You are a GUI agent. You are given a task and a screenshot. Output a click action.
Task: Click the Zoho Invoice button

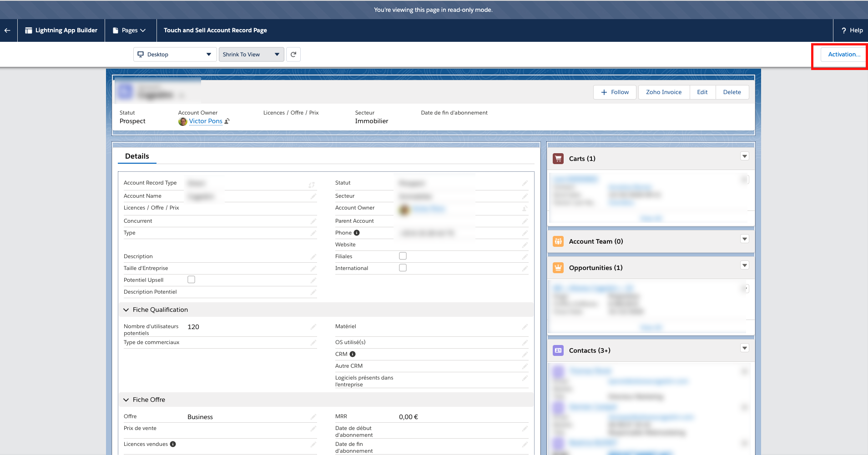tap(664, 92)
